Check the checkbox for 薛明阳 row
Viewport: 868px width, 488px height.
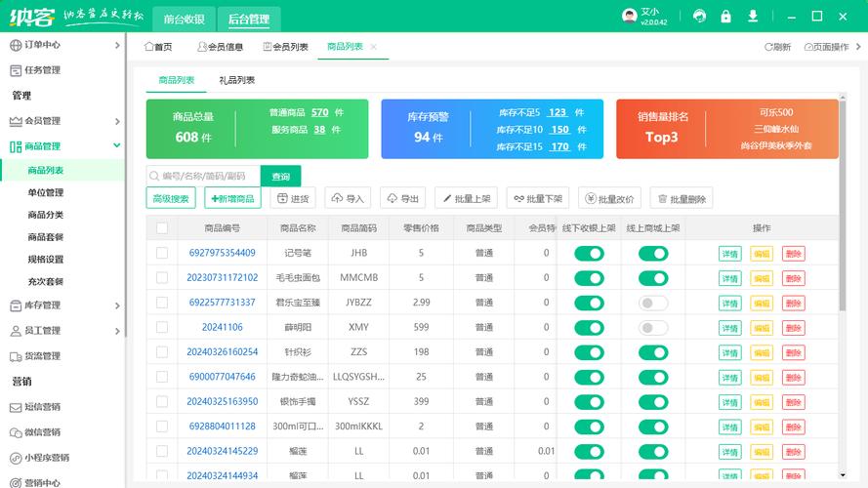coord(162,327)
